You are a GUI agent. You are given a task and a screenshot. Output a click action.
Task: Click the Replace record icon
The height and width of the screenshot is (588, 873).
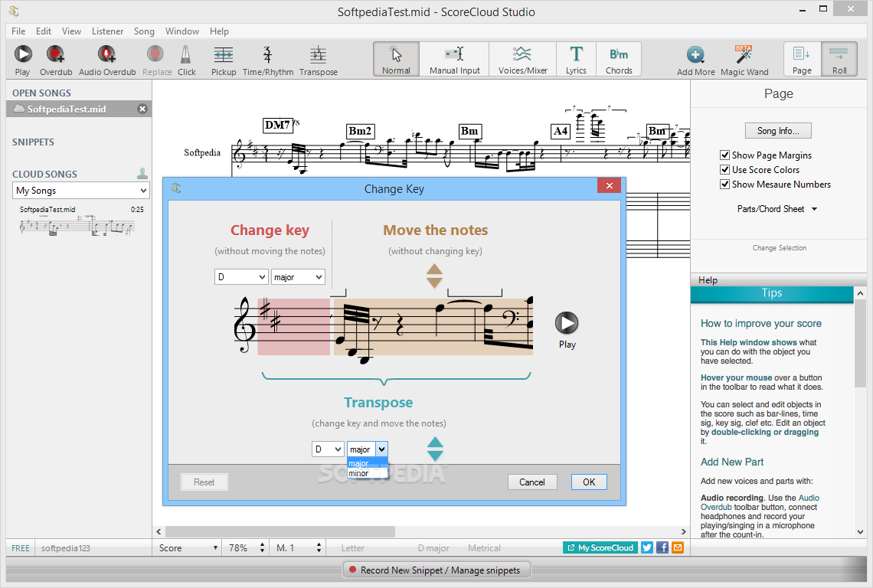(155, 54)
